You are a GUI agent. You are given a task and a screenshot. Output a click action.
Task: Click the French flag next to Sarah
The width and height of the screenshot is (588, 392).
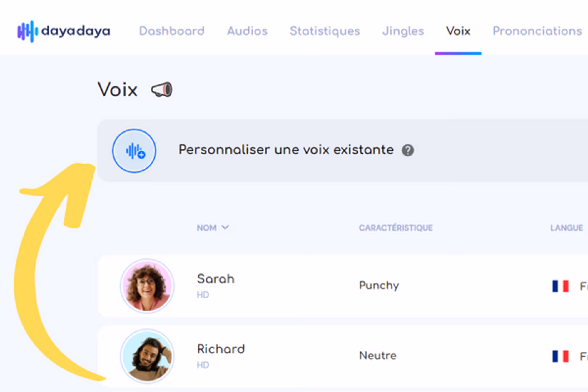click(x=559, y=285)
